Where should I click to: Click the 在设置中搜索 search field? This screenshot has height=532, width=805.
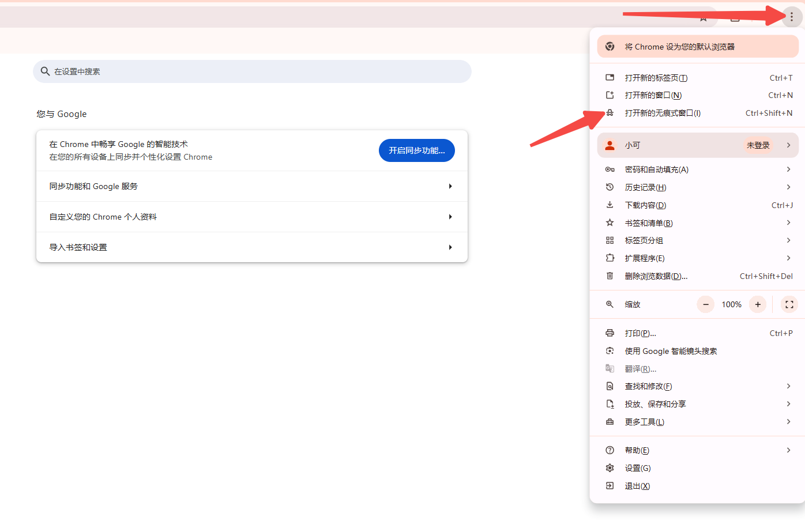(252, 71)
